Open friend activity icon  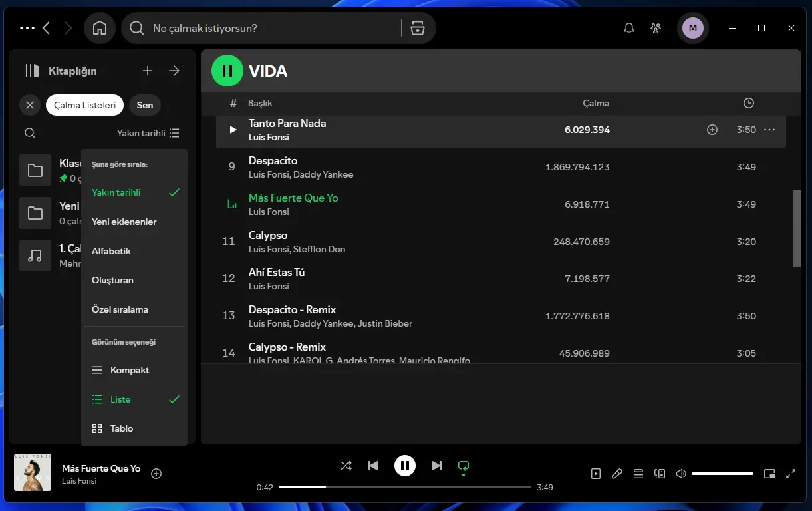(x=656, y=28)
